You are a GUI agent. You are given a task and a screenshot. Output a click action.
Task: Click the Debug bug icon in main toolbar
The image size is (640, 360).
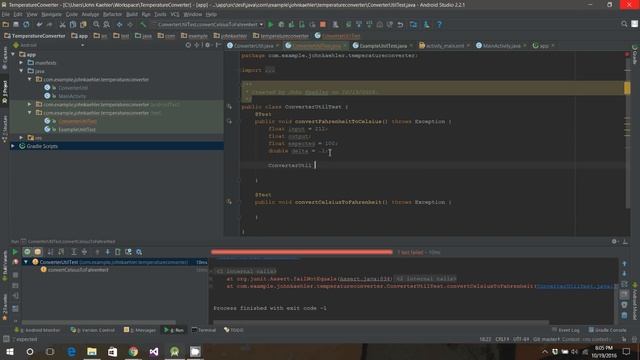(281, 24)
